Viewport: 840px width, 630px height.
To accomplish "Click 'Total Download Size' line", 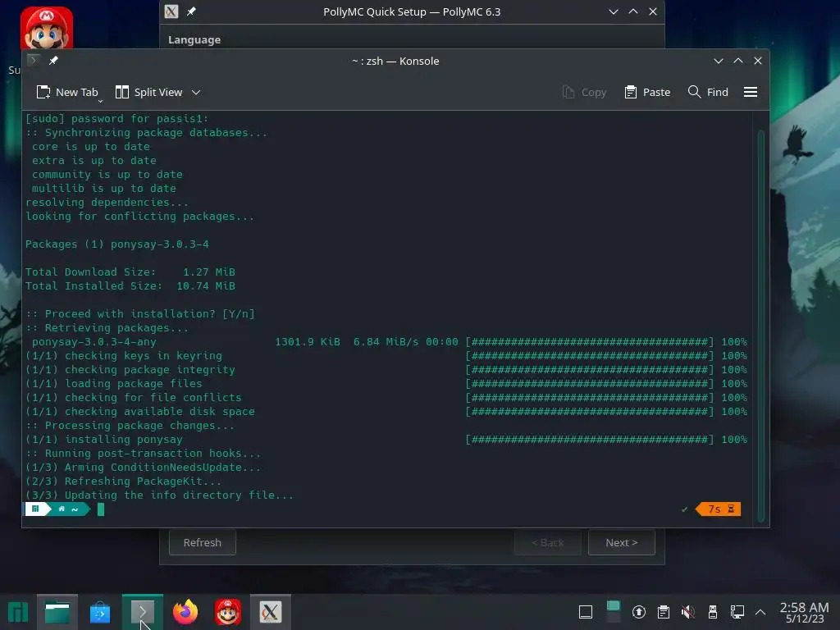I will (x=130, y=272).
